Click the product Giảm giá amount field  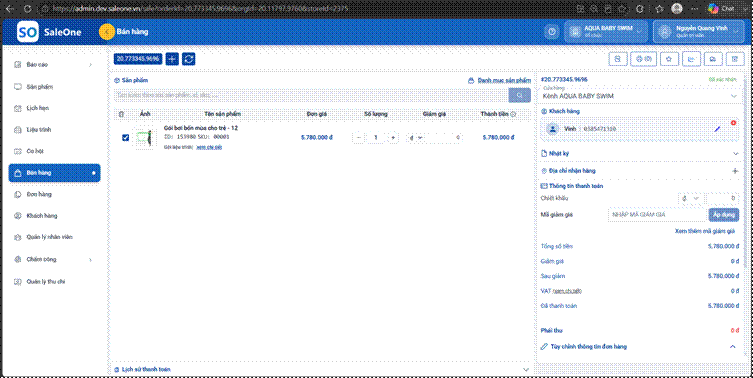pyautogui.click(x=445, y=138)
